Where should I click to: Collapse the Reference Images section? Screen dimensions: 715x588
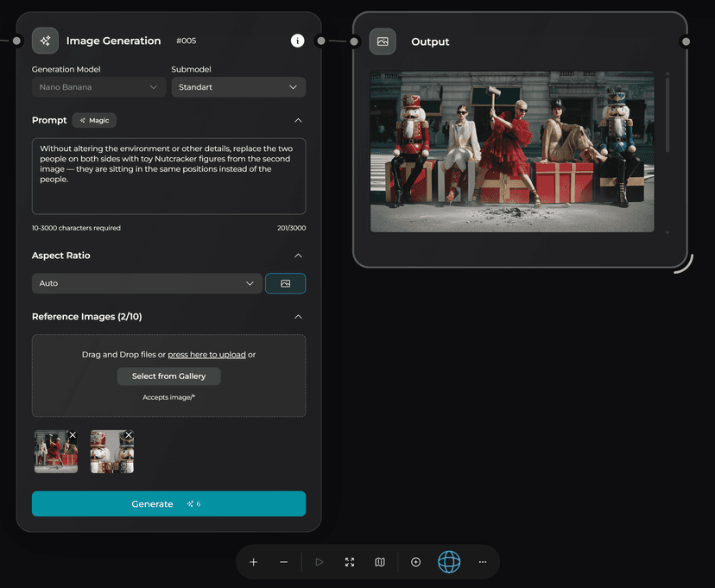(298, 317)
